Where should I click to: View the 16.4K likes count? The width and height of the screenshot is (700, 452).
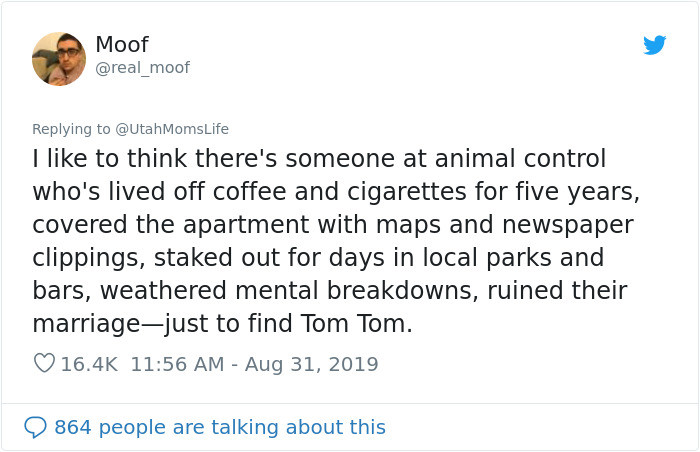(89, 364)
